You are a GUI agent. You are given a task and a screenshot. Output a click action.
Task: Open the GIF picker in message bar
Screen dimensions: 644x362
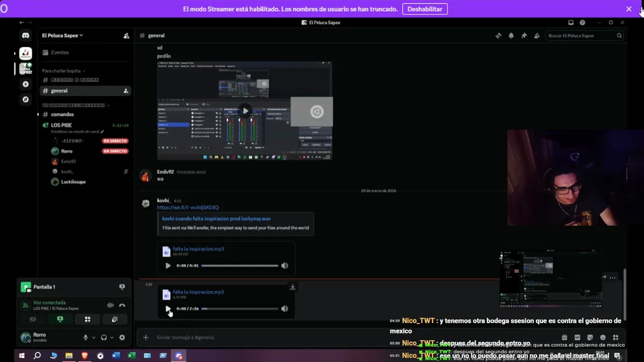pyautogui.click(x=577, y=337)
